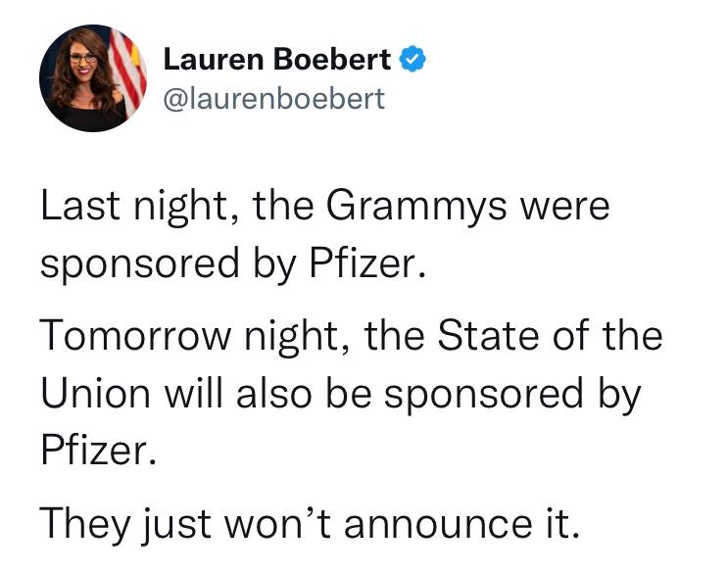Select sponsored in the first paragraph
The image size is (728, 572).
(x=140, y=263)
